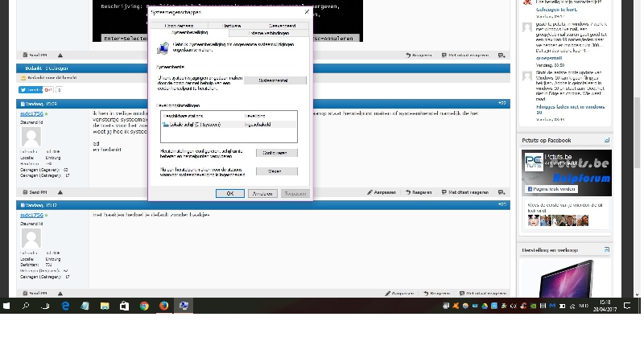Launch Microsoft Edge from the taskbar
The width and height of the screenshot is (644, 362).
65,306
